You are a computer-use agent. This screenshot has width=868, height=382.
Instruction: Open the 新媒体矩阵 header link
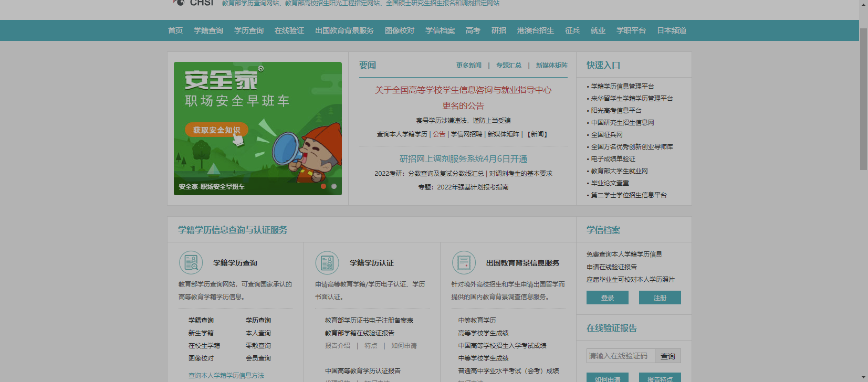click(552, 66)
